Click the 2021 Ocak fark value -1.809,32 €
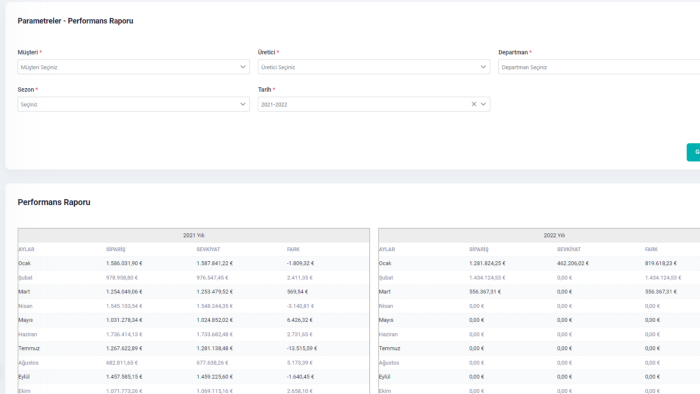This screenshot has height=394, width=700. click(x=300, y=263)
